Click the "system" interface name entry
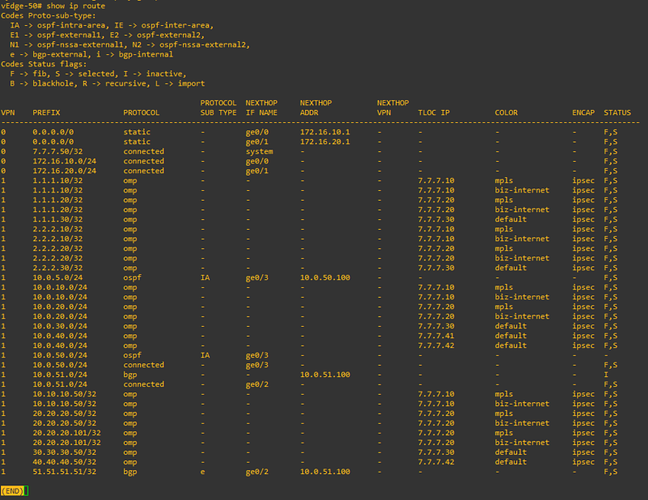This screenshot has width=648, height=500. pos(259,151)
